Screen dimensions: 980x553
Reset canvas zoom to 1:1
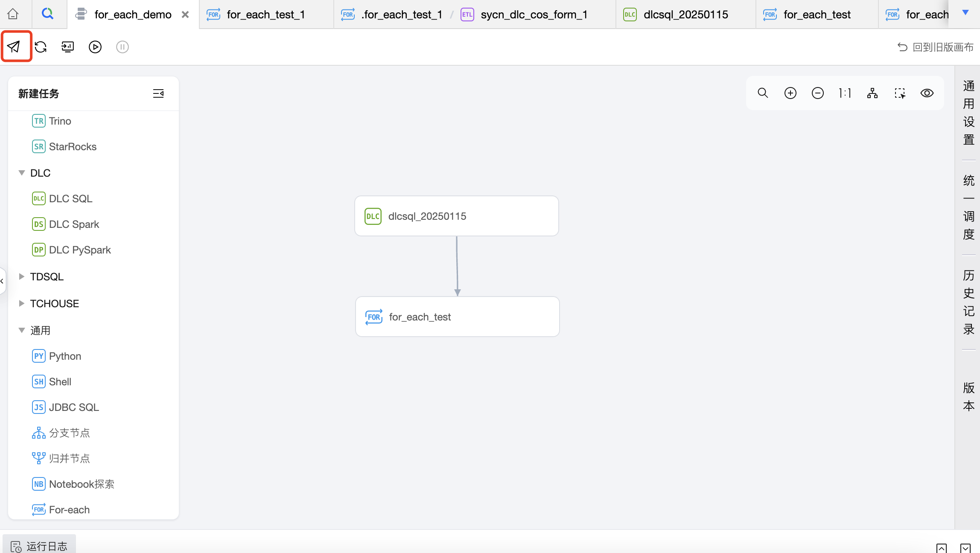(845, 93)
